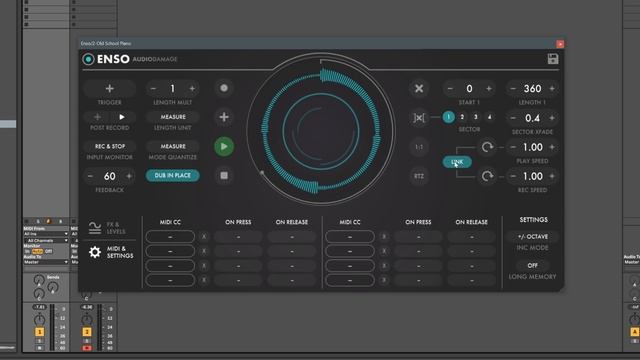Close the Enso plugin window
This screenshot has height=360, width=640.
pyautogui.click(x=560, y=44)
